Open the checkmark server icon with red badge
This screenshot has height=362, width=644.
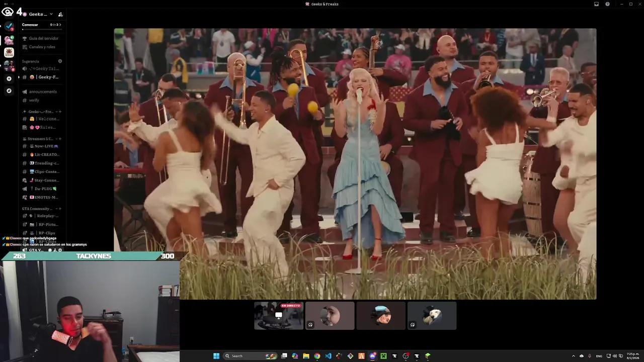click(x=9, y=27)
